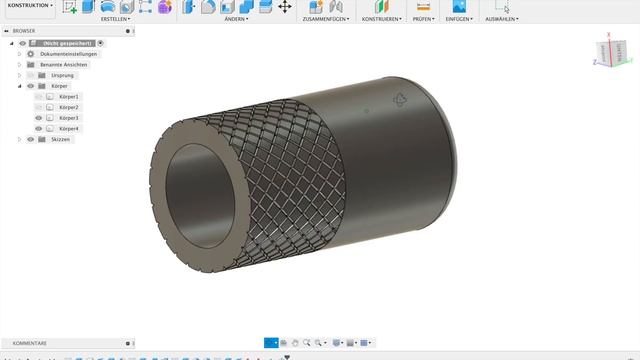
Task: Open the ERSTELLEN menu
Action: point(116,19)
